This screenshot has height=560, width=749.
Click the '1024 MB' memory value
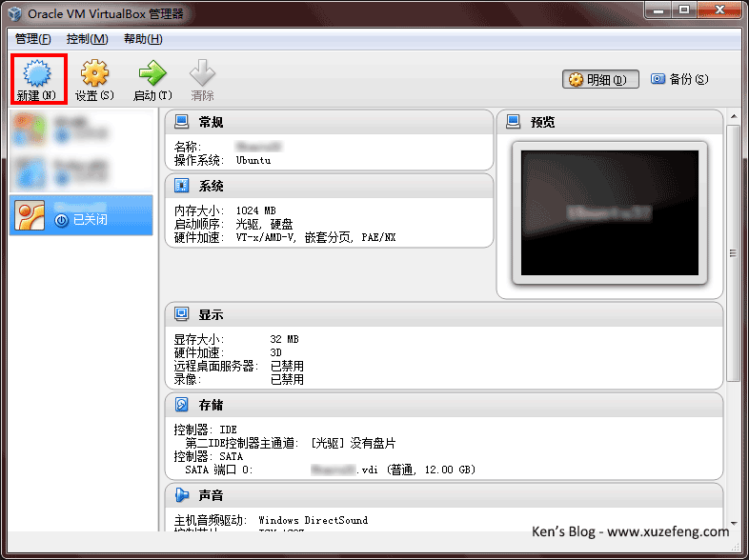(x=255, y=210)
